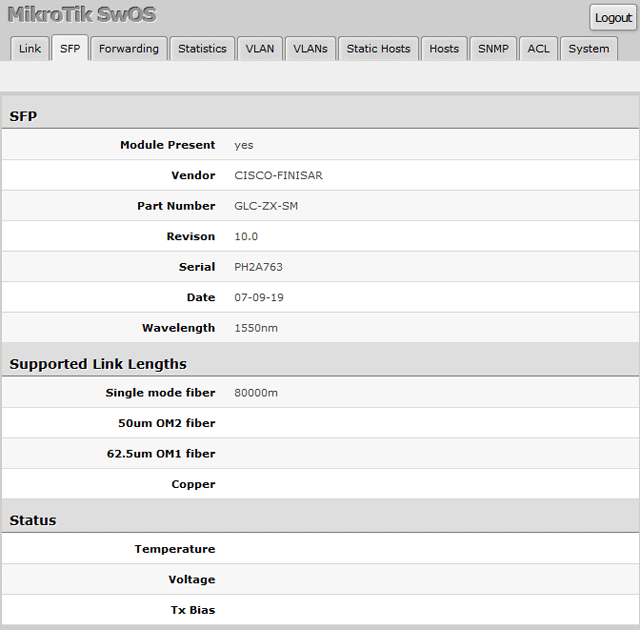Click the Temperature label
This screenshot has height=630, width=640.
point(175,549)
